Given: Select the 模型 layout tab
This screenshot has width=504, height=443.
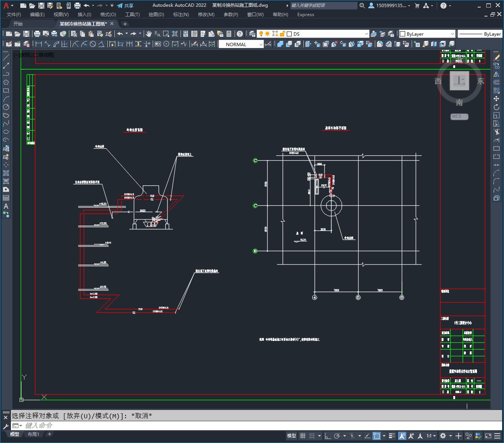Looking at the screenshot, I should (15, 434).
